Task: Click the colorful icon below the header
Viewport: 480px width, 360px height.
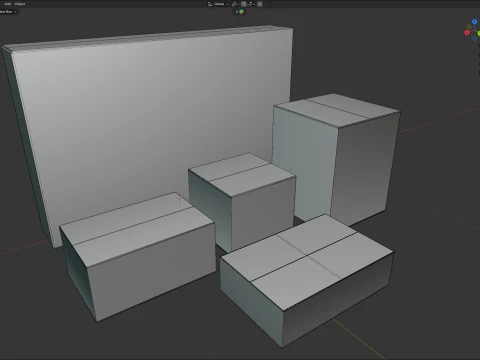Action: tap(241, 12)
